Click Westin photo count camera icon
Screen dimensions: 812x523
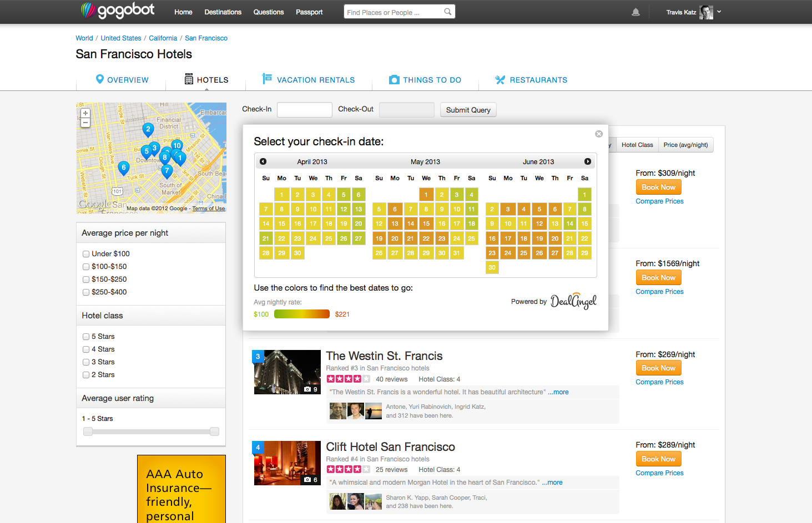click(x=307, y=389)
